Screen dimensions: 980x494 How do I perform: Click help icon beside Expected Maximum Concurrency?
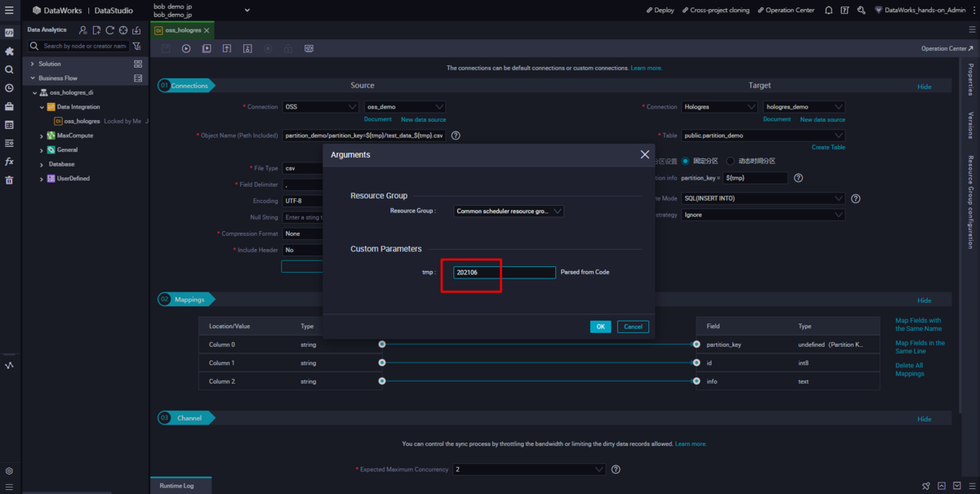[616, 470]
